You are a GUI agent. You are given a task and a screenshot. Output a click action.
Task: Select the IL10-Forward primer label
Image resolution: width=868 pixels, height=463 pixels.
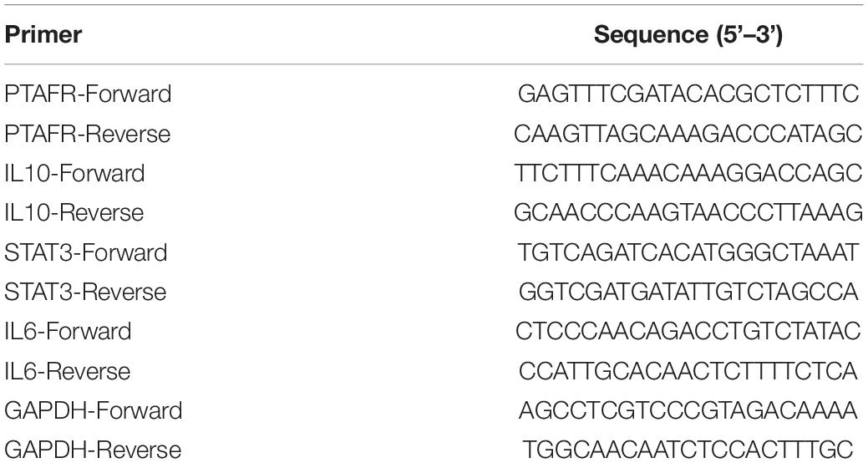[x=74, y=173]
